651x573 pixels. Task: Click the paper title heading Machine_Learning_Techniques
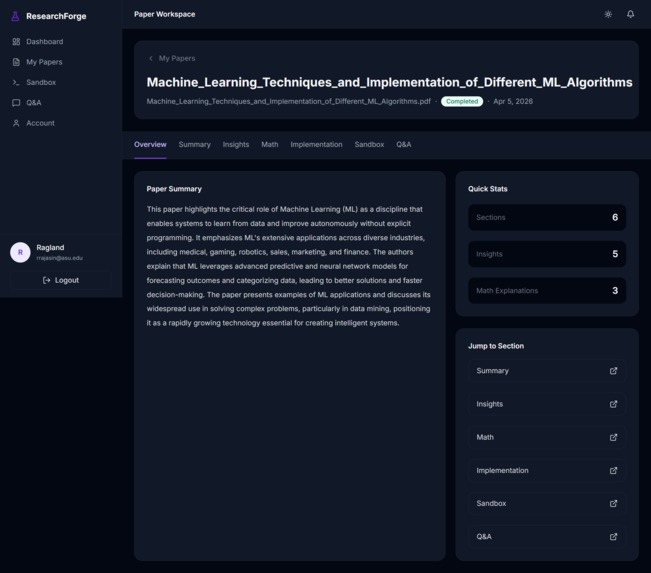[389, 82]
